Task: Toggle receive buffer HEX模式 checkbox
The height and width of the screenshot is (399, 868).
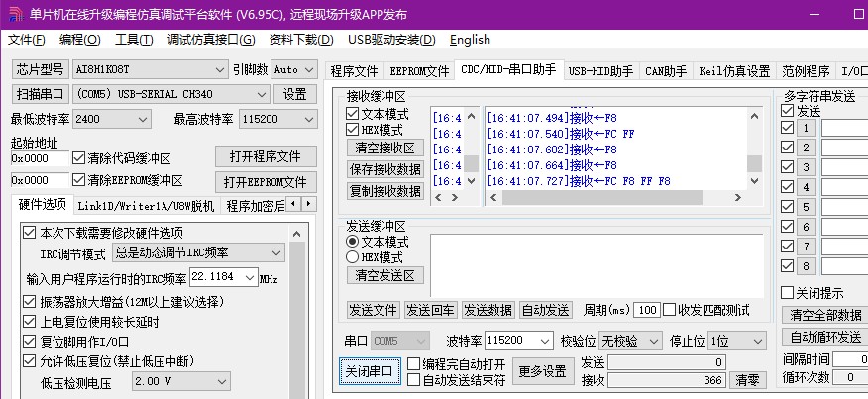Action: (352, 130)
